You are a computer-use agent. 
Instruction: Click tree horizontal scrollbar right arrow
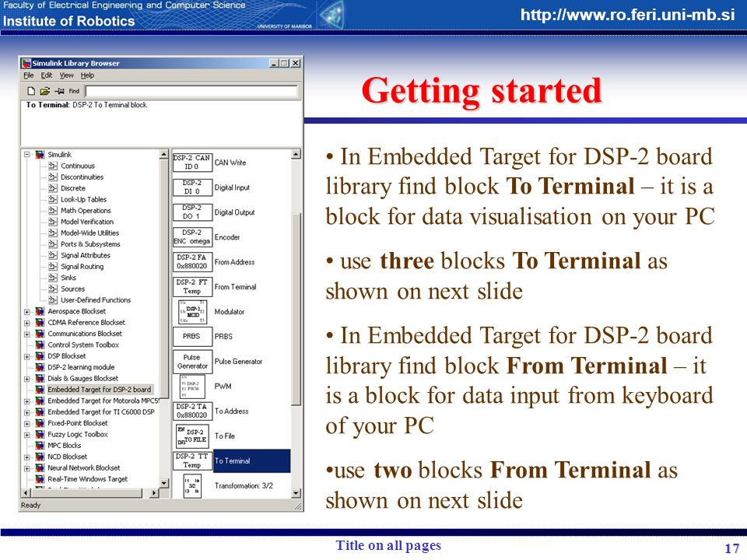click(x=154, y=493)
